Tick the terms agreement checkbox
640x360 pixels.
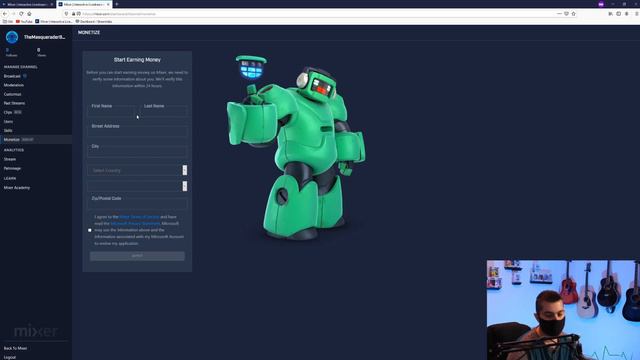pyautogui.click(x=90, y=230)
